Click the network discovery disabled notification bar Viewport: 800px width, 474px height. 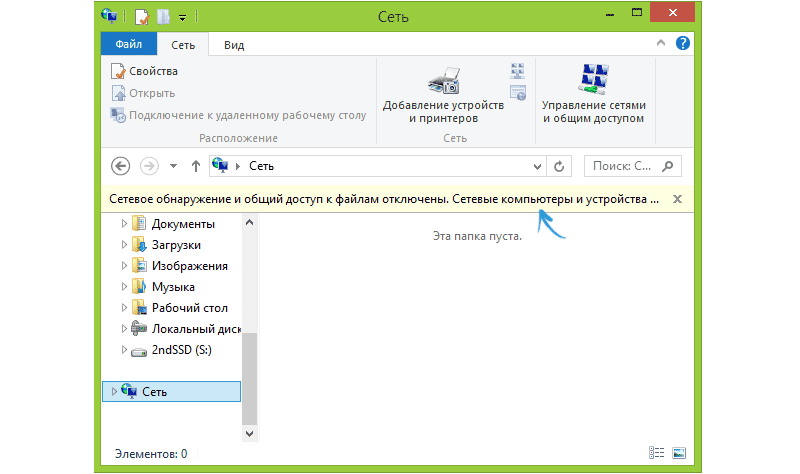click(384, 199)
